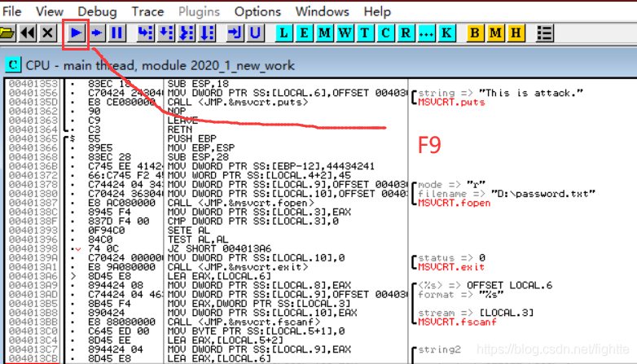Image resolution: width=637 pixels, height=364 pixels.
Task: Select address 004013A6 row
Action: point(33,276)
